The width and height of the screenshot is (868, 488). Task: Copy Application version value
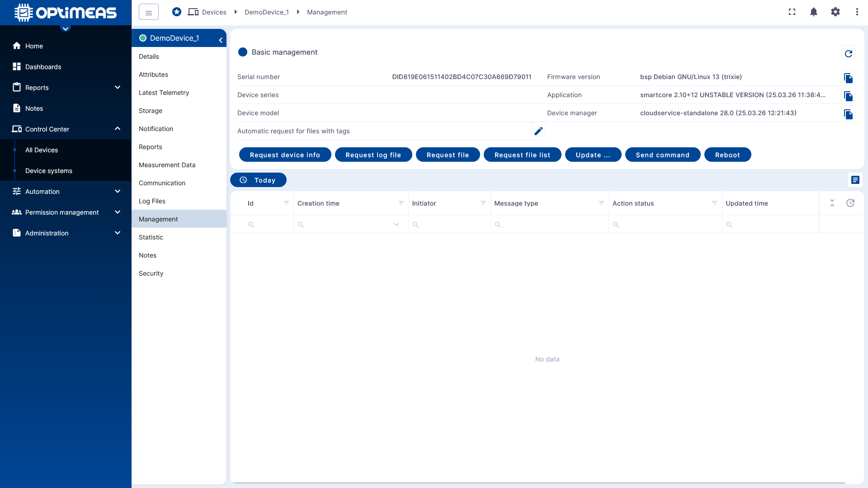[849, 96]
